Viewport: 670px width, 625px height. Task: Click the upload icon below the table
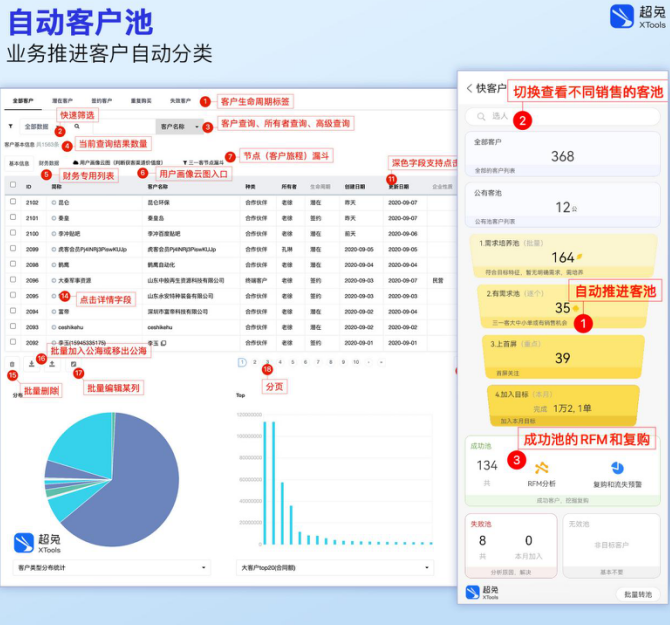click(52, 363)
